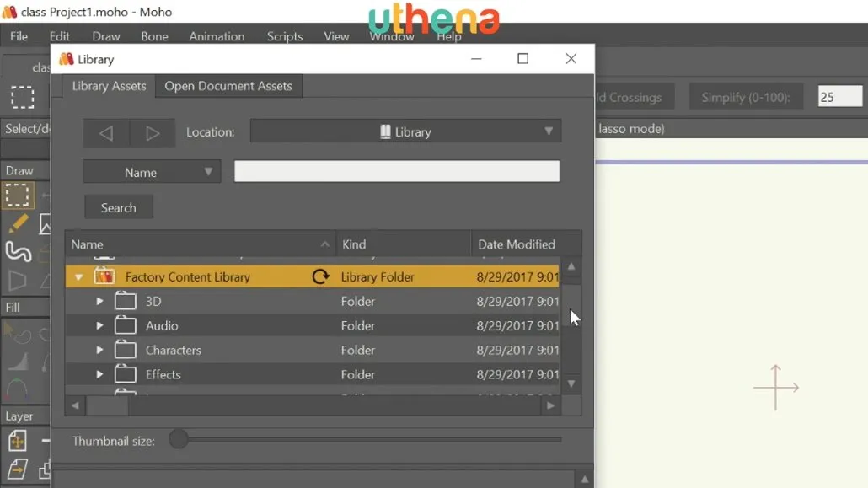Viewport: 868px width, 488px height.
Task: Click the Search button
Action: click(x=119, y=207)
